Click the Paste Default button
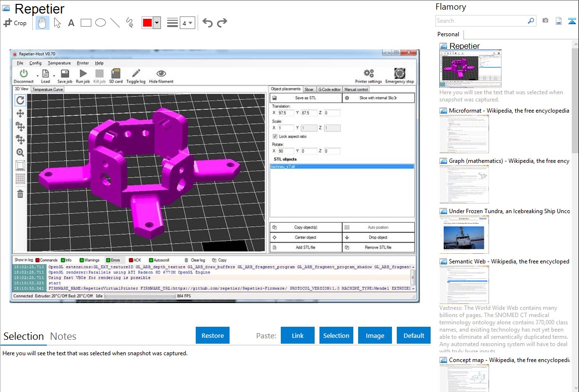Viewport: 579px width, 392px height. point(414,335)
